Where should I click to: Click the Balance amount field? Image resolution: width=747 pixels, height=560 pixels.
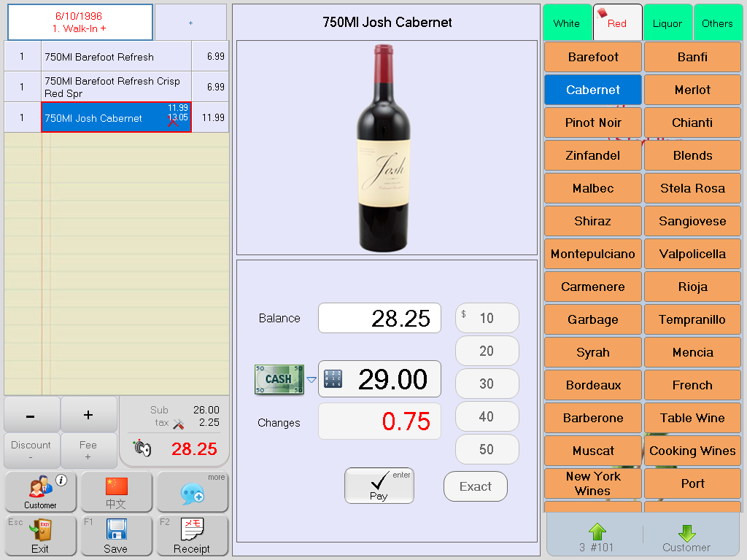379,318
